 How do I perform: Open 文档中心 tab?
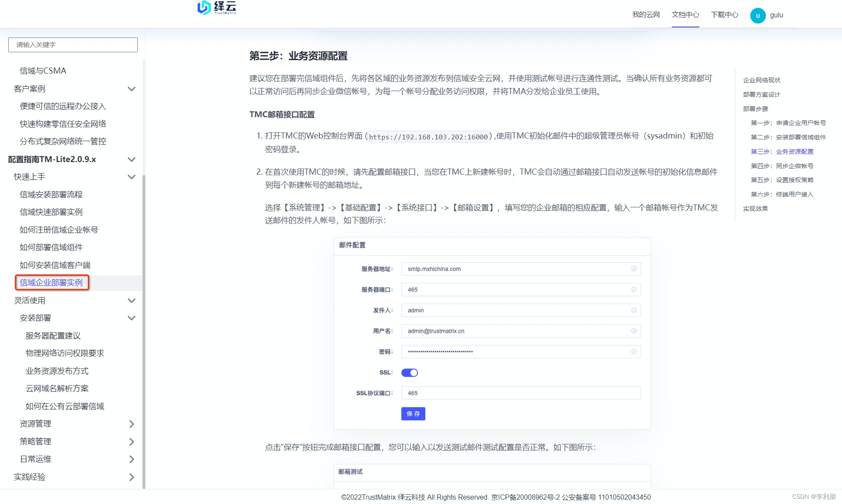tap(685, 15)
